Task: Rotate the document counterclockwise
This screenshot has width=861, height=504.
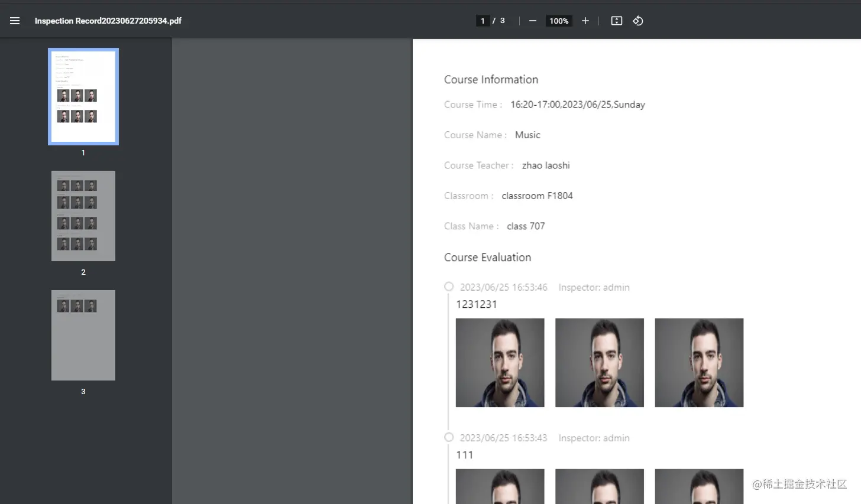Action: pos(638,21)
